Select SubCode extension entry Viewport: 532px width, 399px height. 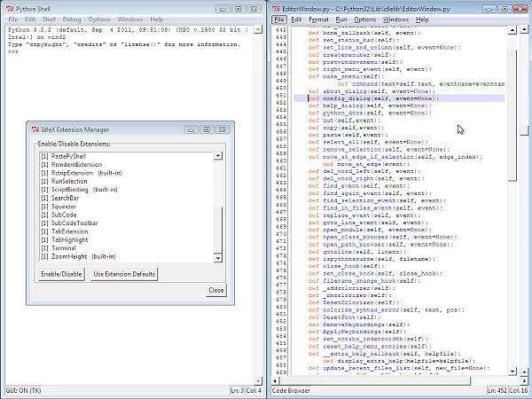(127, 215)
